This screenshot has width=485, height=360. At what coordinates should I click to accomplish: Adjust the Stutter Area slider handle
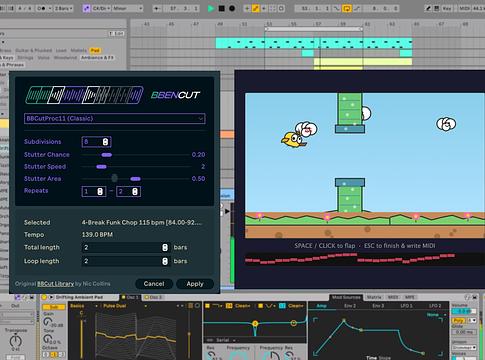tap(135, 179)
